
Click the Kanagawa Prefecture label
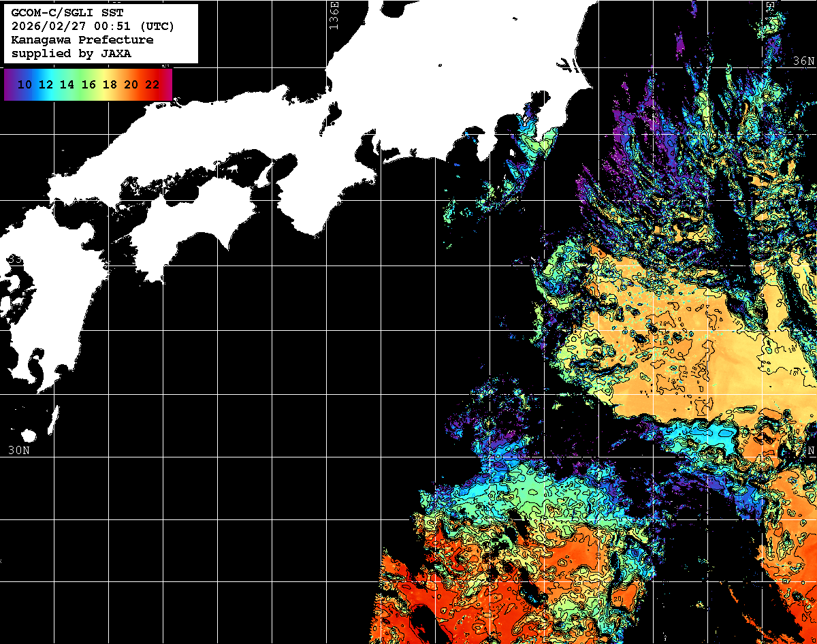(x=82, y=40)
